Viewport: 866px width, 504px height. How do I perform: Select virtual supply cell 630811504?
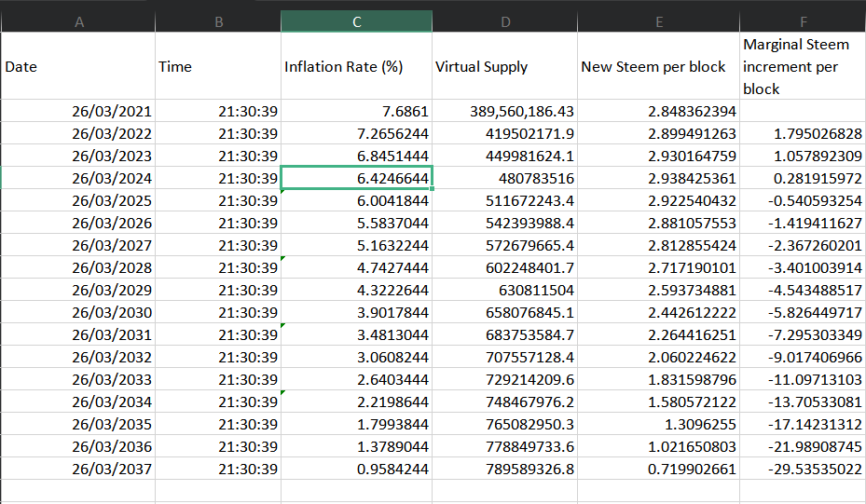coord(505,290)
